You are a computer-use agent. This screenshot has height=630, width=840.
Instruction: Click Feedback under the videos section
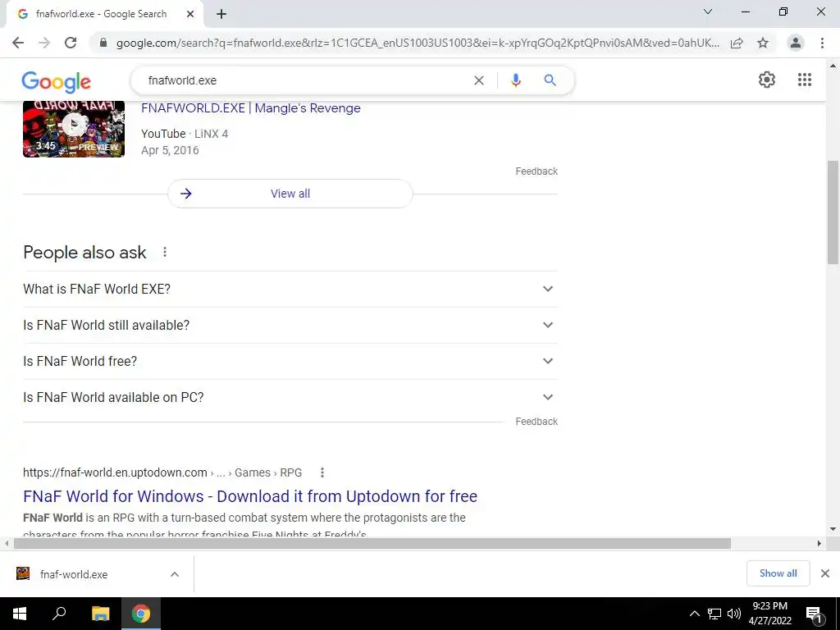[536, 171]
